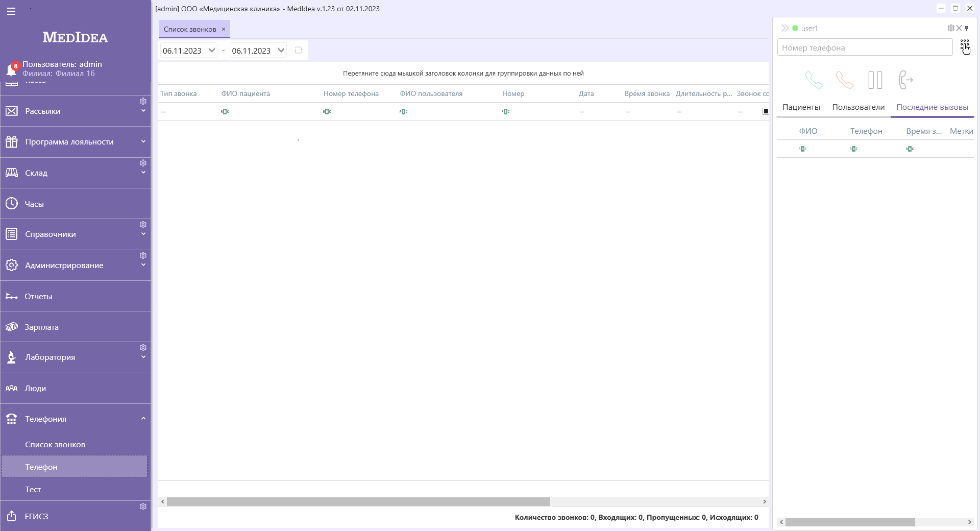Open settings gear for Администрирование
The height and width of the screenshot is (531, 980).
coord(143,255)
